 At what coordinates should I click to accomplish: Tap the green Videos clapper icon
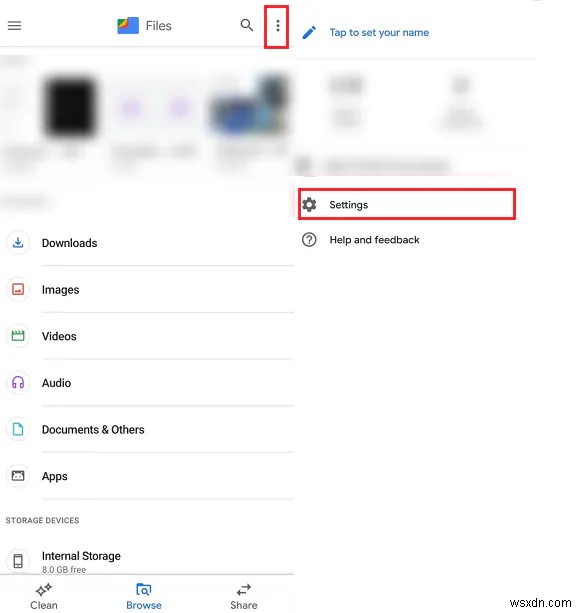[18, 336]
